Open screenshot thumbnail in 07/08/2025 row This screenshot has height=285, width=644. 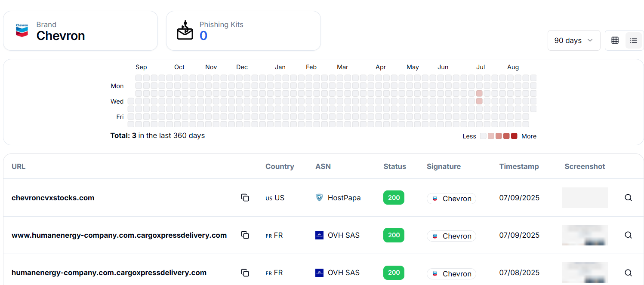[585, 273]
